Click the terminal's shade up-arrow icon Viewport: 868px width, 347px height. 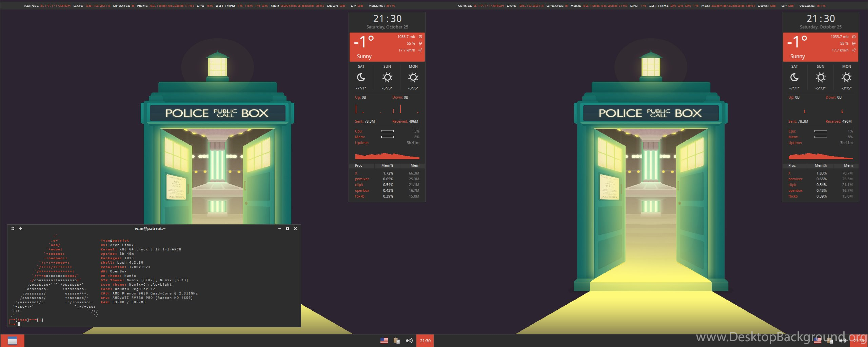[21, 229]
